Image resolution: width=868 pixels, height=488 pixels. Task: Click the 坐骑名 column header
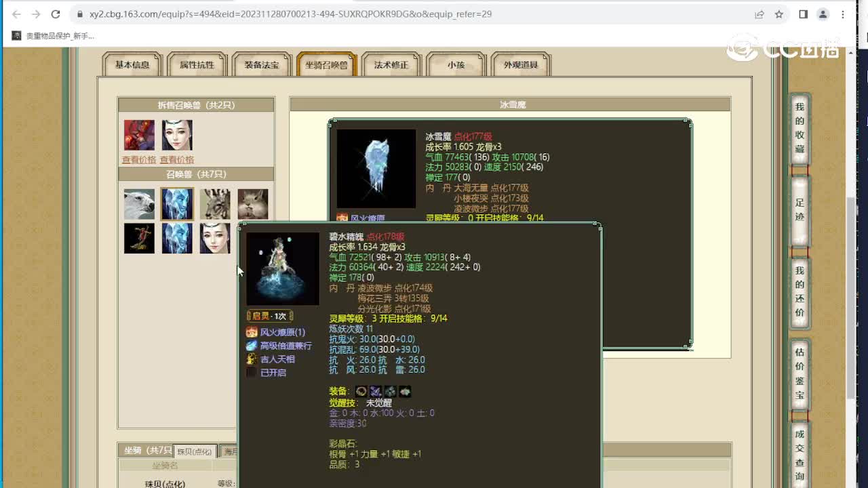point(165,466)
